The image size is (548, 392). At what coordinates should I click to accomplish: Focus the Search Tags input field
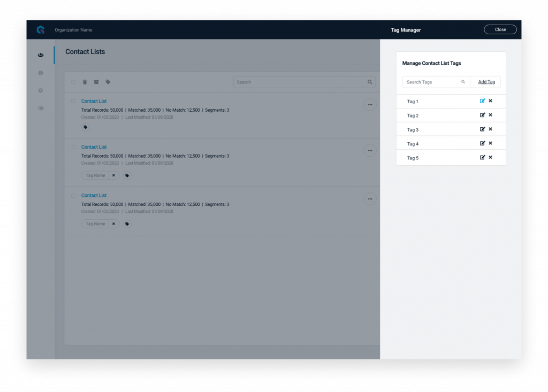tap(436, 82)
